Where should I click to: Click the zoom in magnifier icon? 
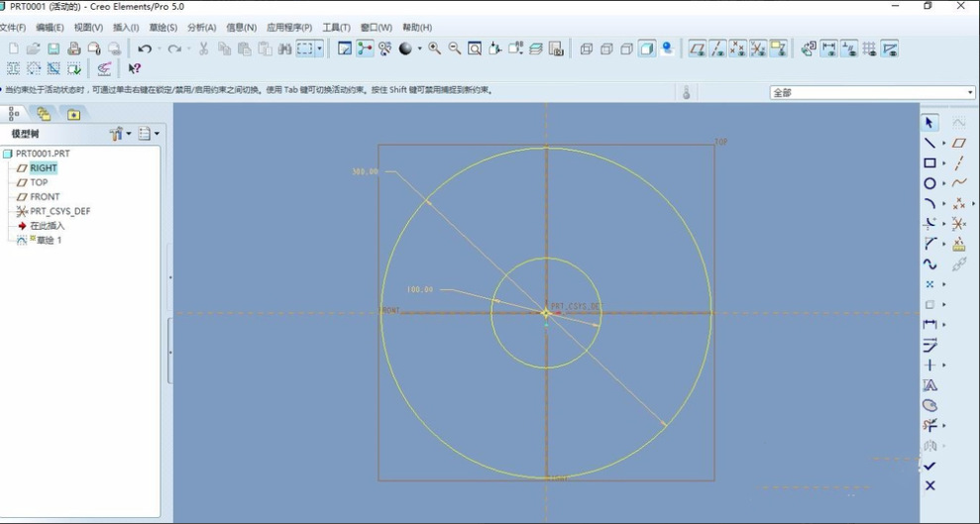click(434, 49)
